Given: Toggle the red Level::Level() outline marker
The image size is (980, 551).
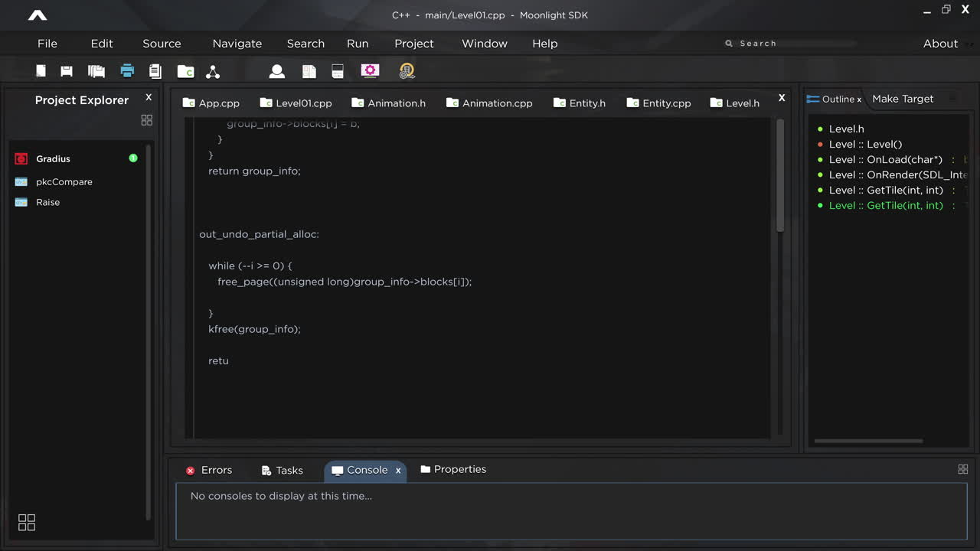Looking at the screenshot, I should (819, 144).
